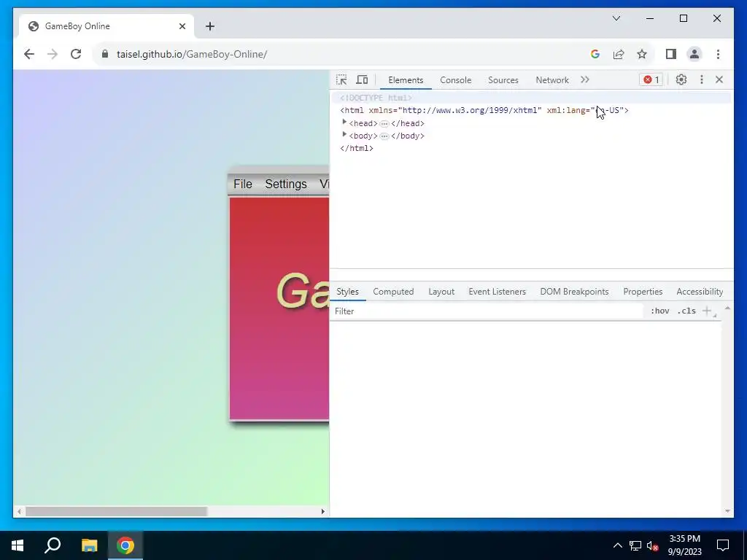The image size is (747, 560).
Task: Open File Explorer from taskbar
Action: [x=89, y=545]
